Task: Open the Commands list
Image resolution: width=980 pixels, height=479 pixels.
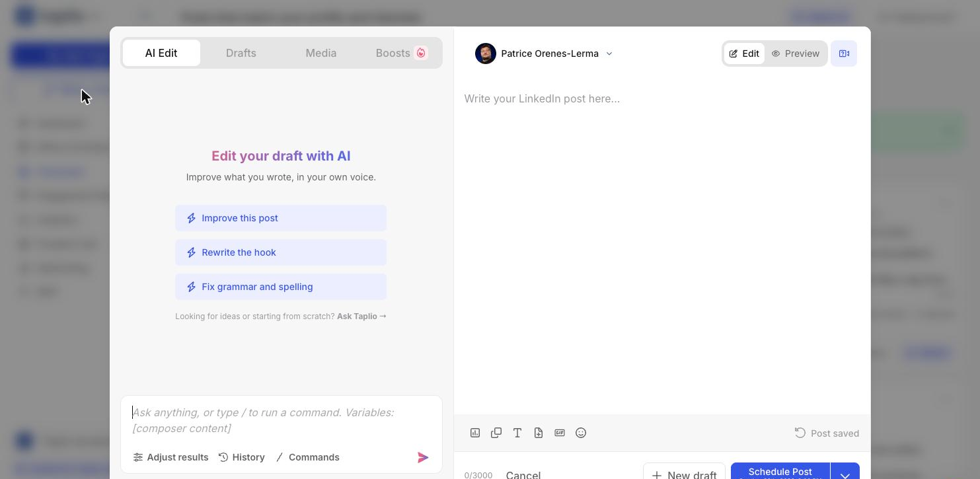Action: tap(307, 457)
